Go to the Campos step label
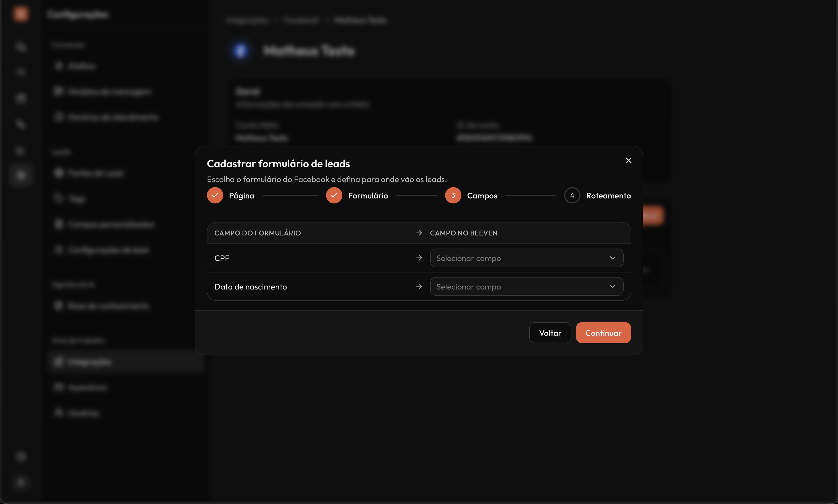838x504 pixels. click(x=482, y=196)
